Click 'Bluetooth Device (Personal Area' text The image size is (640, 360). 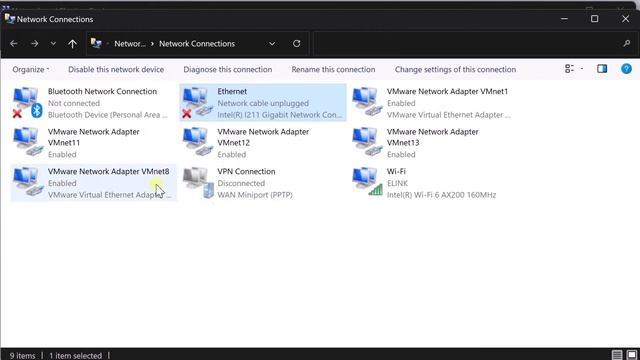click(107, 115)
